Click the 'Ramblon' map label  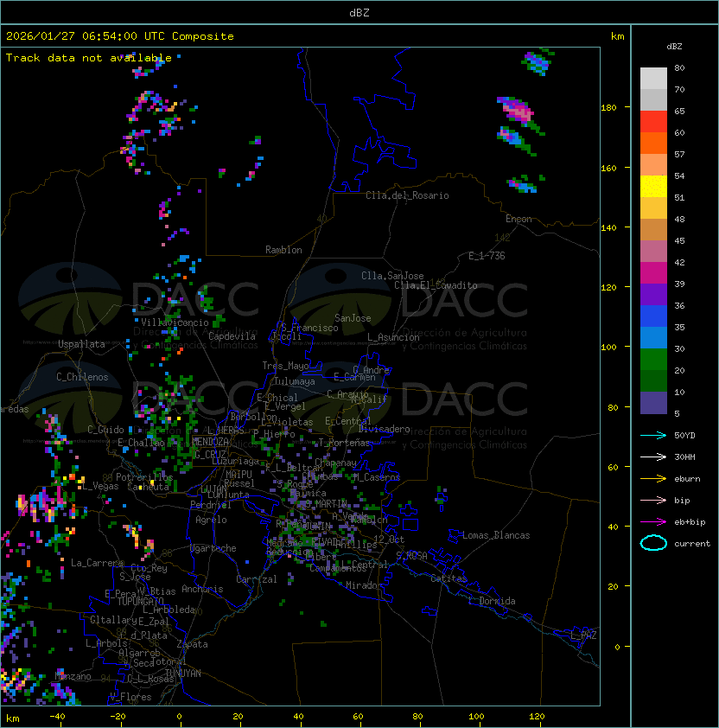click(x=283, y=250)
